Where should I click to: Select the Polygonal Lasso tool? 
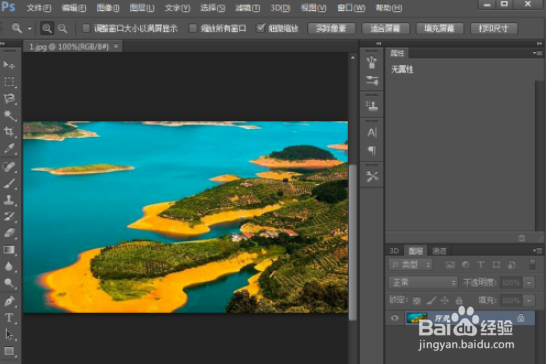point(9,99)
